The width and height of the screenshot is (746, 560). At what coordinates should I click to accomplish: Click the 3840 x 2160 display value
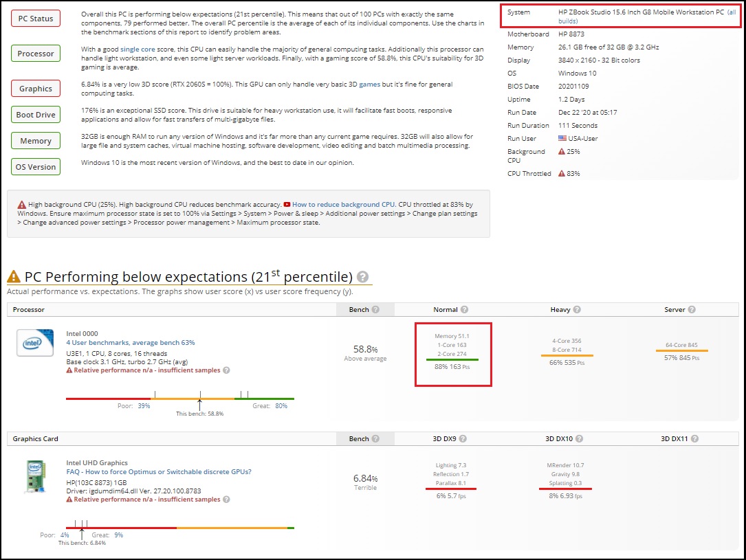click(599, 60)
